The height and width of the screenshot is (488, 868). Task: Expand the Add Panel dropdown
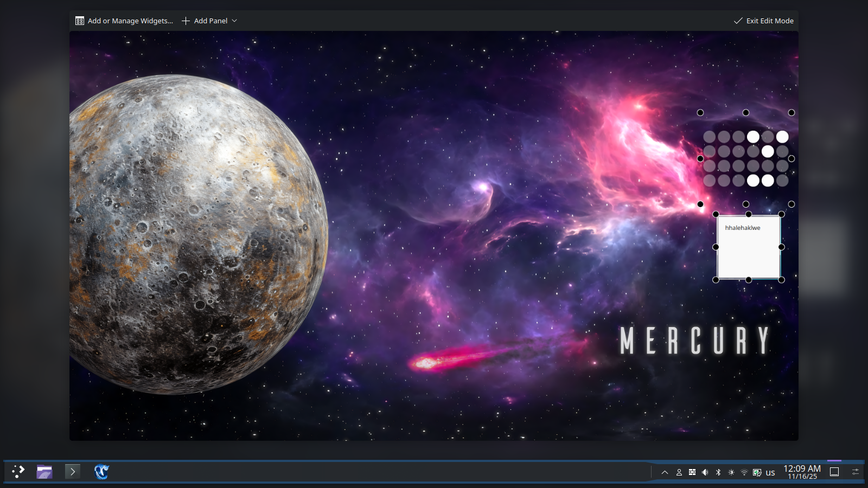pos(209,21)
